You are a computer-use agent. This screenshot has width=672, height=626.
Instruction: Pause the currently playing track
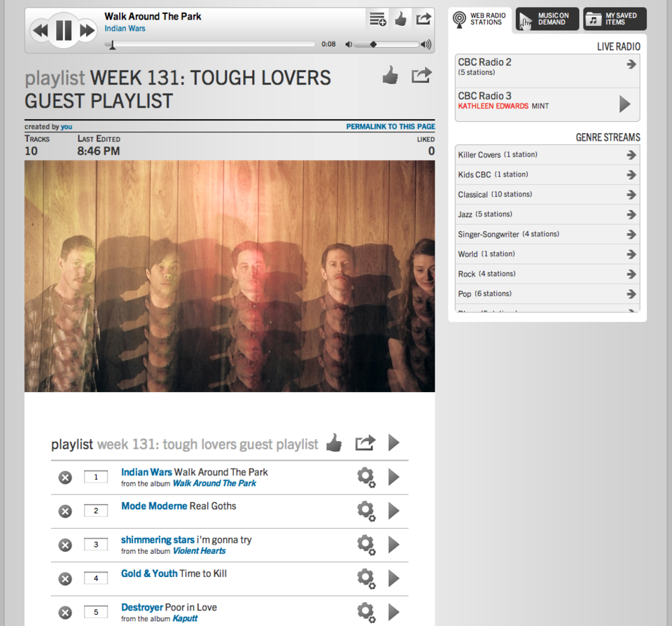64,30
